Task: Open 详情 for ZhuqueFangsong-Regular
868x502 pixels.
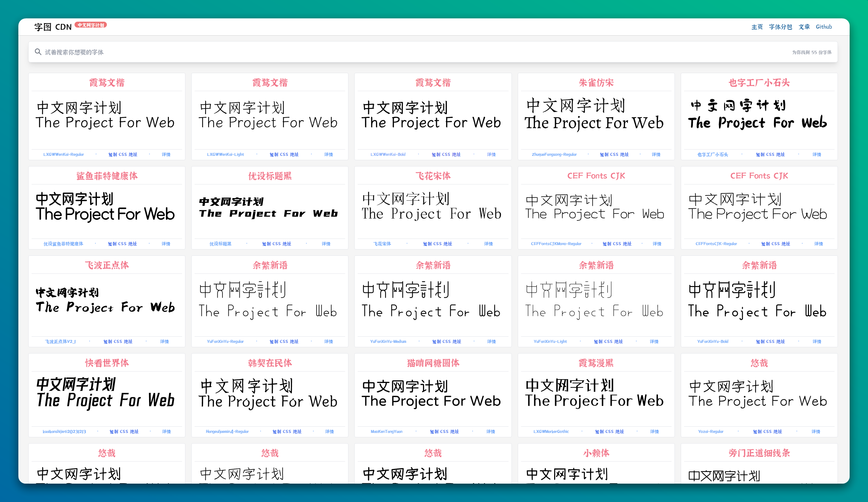Action: [x=656, y=154]
